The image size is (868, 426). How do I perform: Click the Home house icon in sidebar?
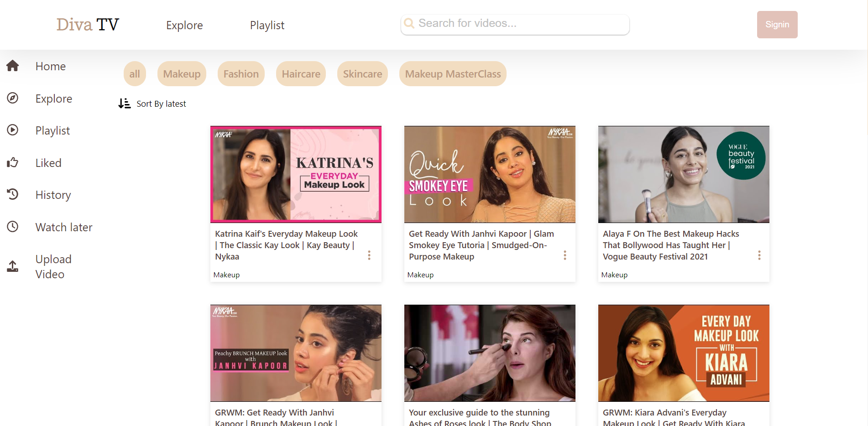click(x=13, y=66)
